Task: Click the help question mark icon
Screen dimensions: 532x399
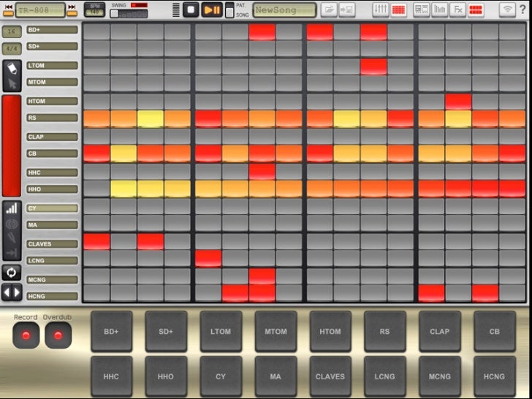Action: pos(522,9)
